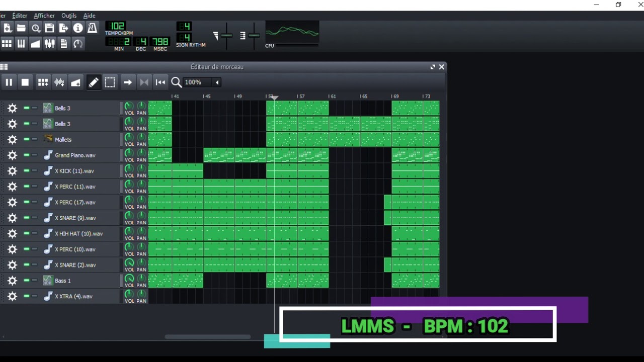Open the controller rack dial icon
644x362 pixels.
click(x=78, y=44)
